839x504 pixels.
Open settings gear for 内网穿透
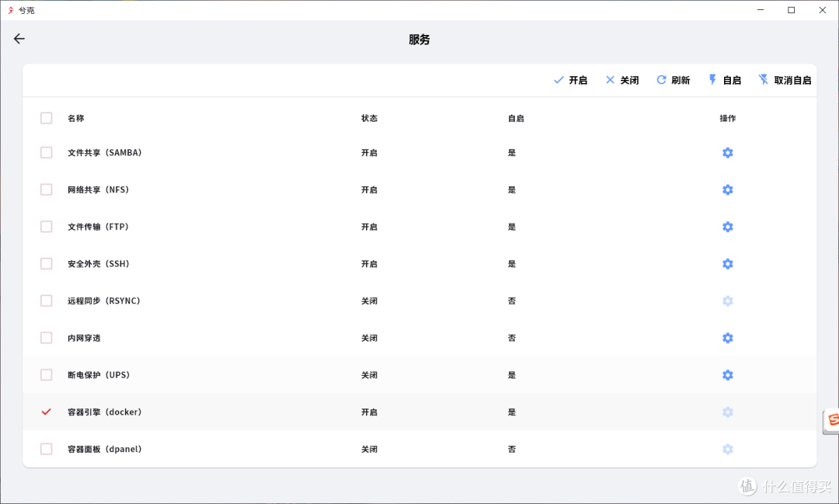[727, 338]
